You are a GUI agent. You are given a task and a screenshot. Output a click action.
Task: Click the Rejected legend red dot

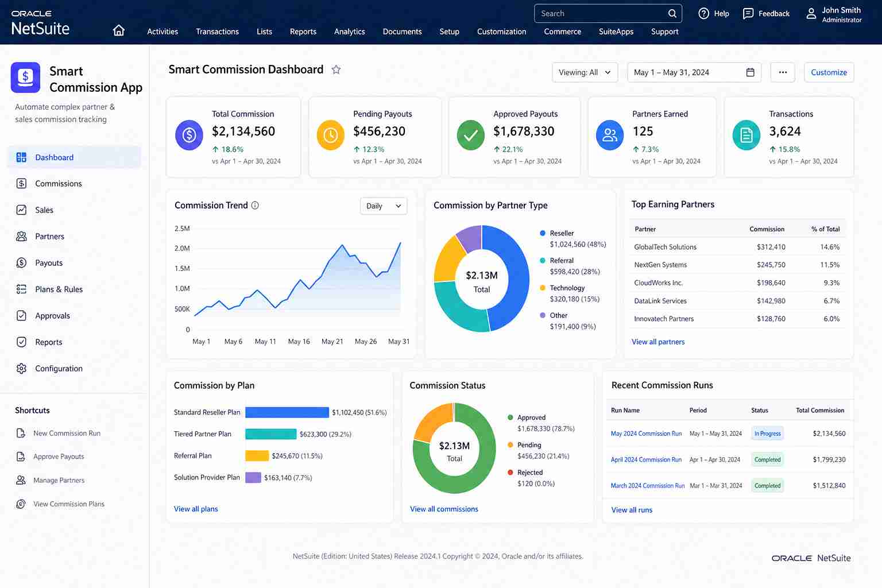pos(510,473)
